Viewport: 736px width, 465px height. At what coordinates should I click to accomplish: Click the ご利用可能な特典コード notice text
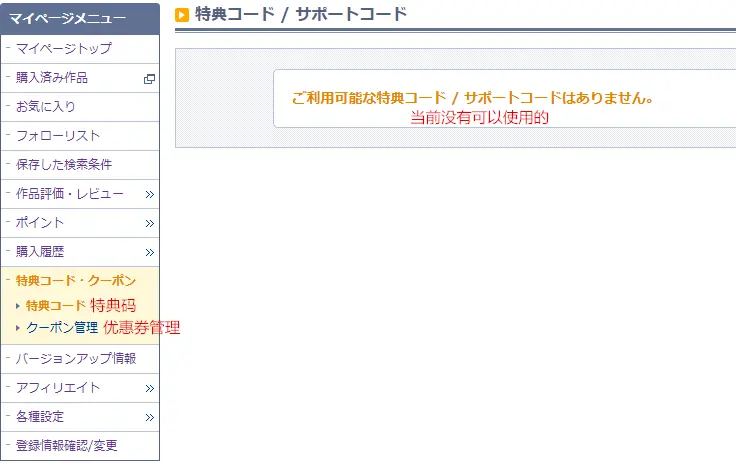click(472, 98)
